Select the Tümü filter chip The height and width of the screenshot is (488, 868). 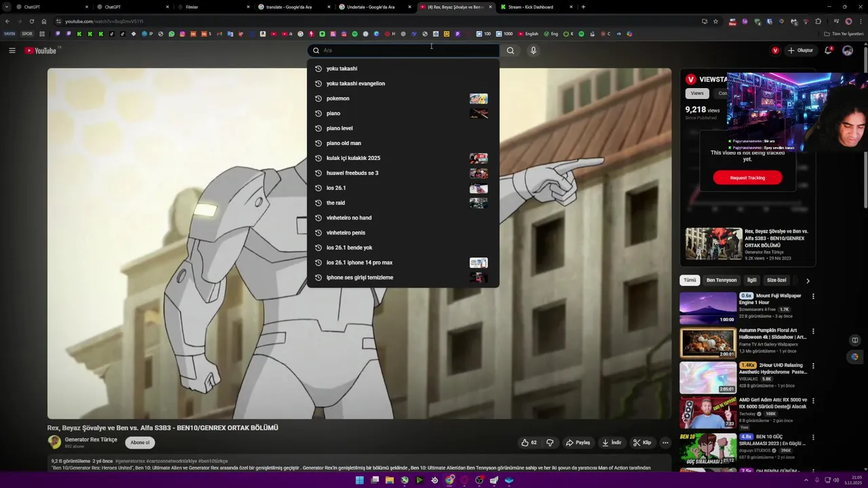[x=690, y=280]
